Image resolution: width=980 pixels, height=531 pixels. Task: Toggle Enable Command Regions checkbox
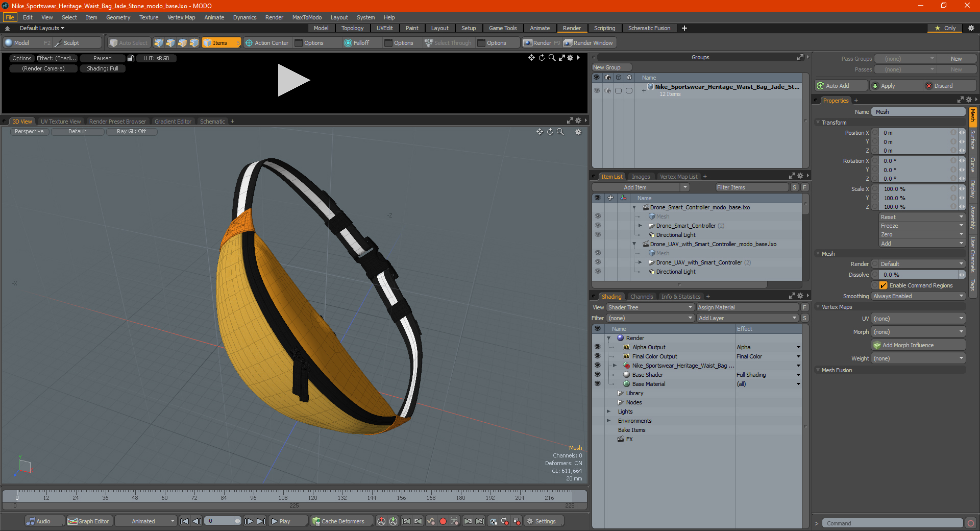coord(883,285)
